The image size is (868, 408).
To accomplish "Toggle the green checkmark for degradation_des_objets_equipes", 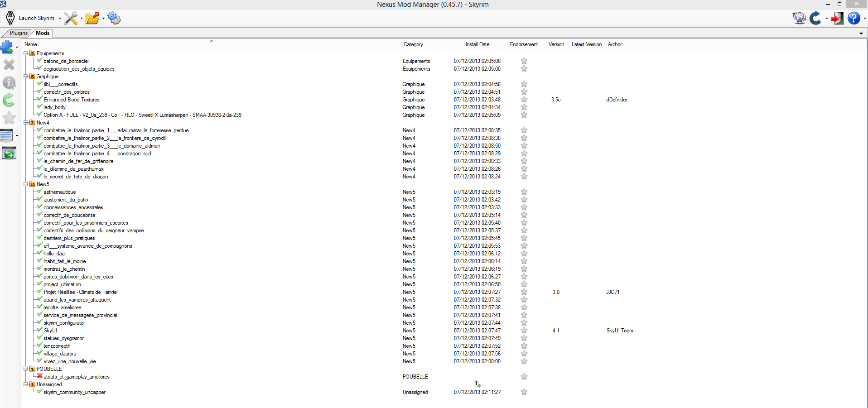I will coord(40,68).
